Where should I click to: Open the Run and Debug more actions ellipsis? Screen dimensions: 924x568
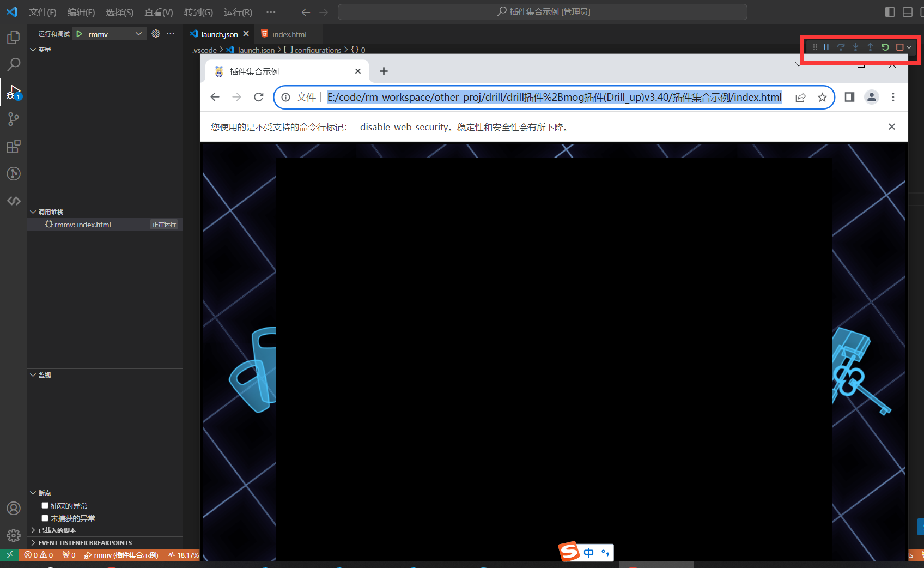[x=171, y=34]
